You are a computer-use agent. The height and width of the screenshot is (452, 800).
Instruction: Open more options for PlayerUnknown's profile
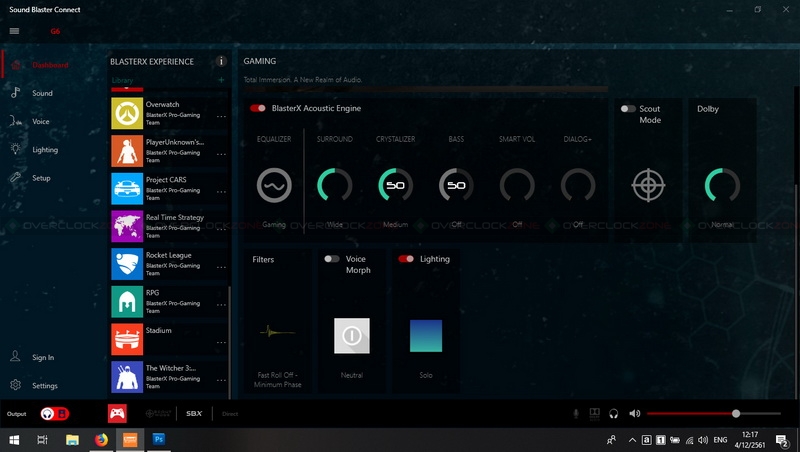click(221, 154)
